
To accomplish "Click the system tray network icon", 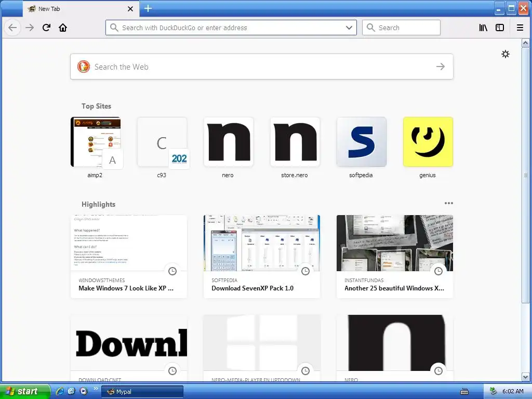I will coord(493,391).
